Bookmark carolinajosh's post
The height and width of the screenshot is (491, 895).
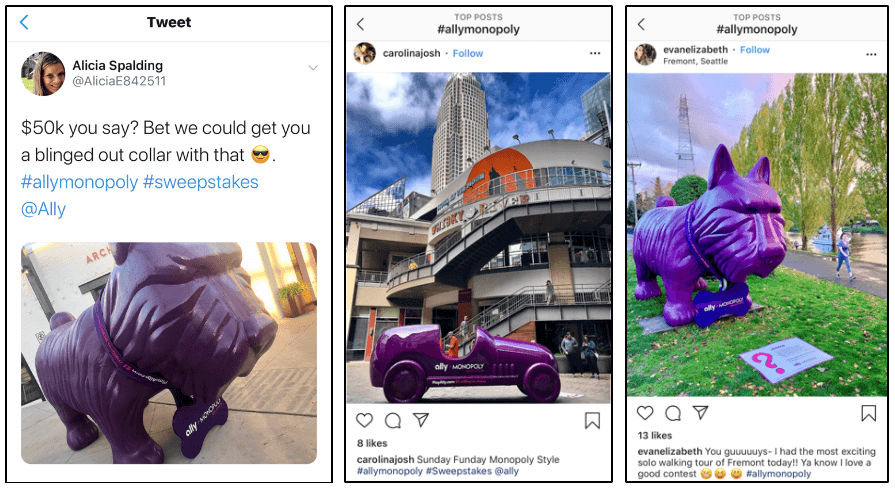(x=592, y=421)
